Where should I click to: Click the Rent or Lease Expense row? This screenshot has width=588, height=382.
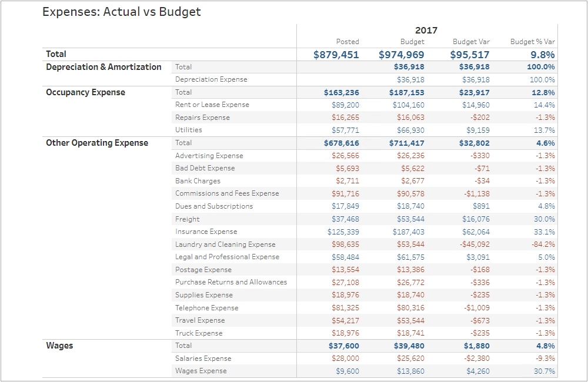[365, 105]
